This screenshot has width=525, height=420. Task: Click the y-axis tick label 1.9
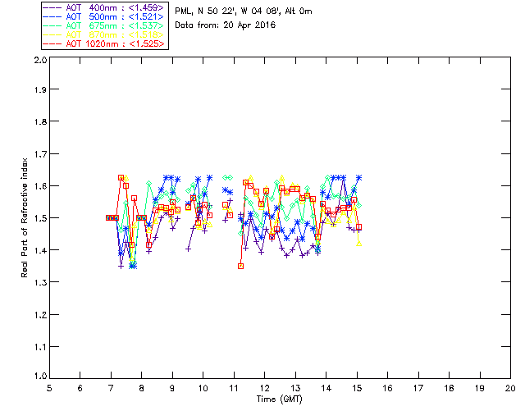[x=40, y=89]
